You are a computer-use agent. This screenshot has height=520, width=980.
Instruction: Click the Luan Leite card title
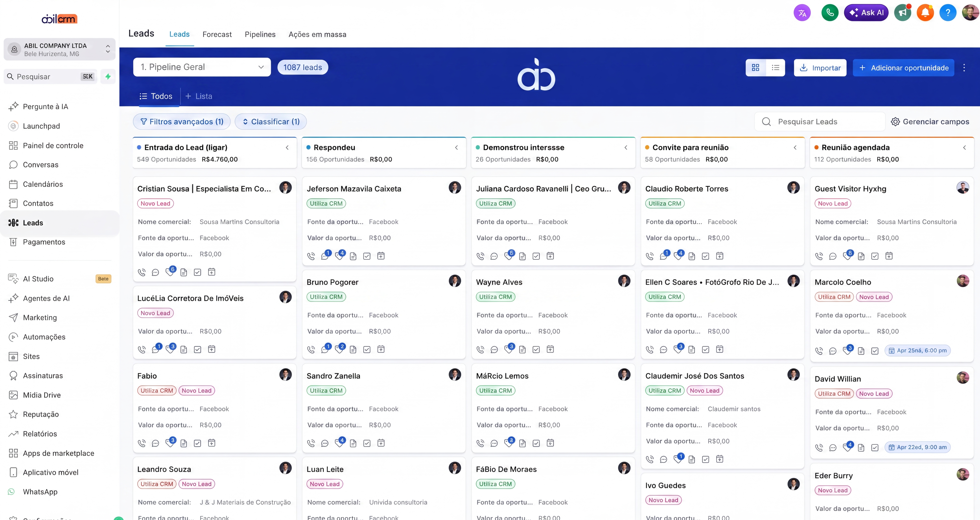tap(325, 469)
